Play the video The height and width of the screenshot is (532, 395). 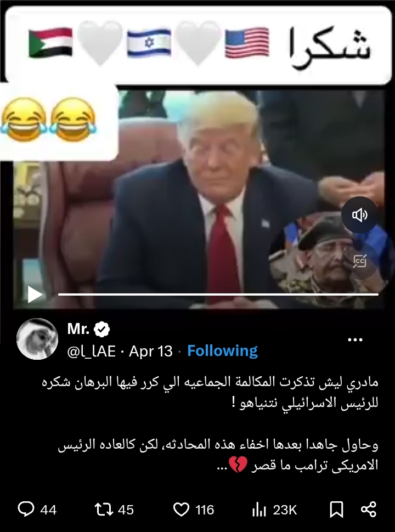click(x=35, y=294)
